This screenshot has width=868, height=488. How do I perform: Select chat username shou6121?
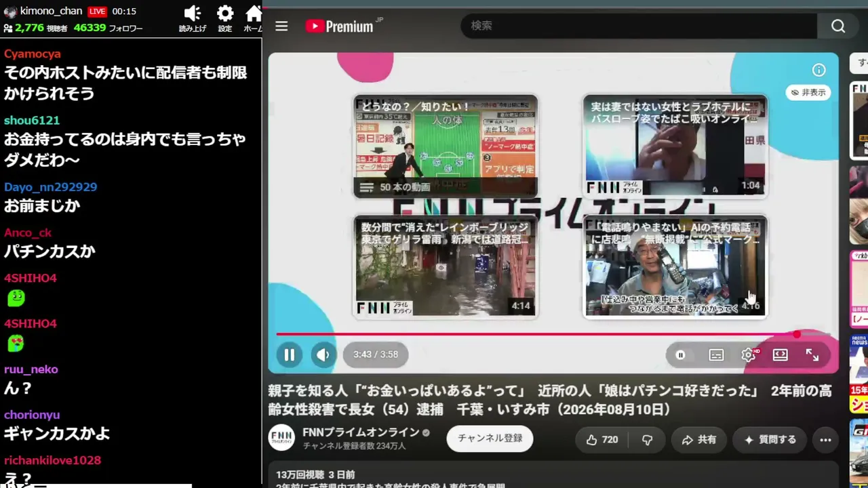(x=32, y=120)
